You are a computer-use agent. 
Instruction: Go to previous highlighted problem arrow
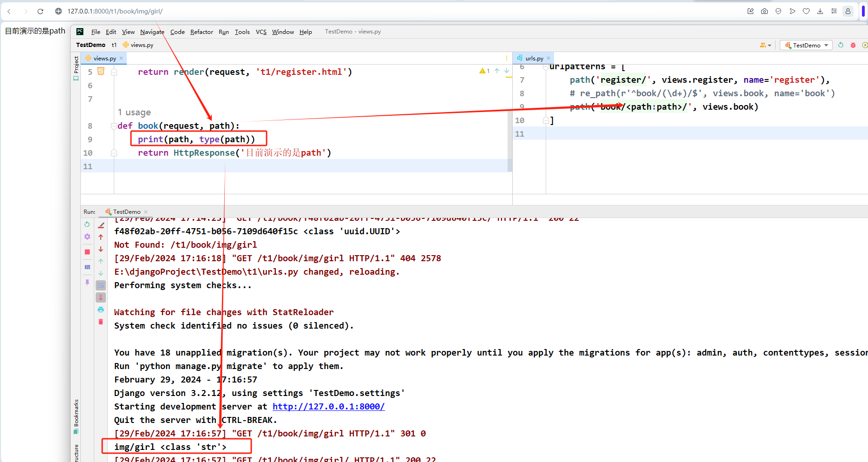pyautogui.click(x=497, y=71)
